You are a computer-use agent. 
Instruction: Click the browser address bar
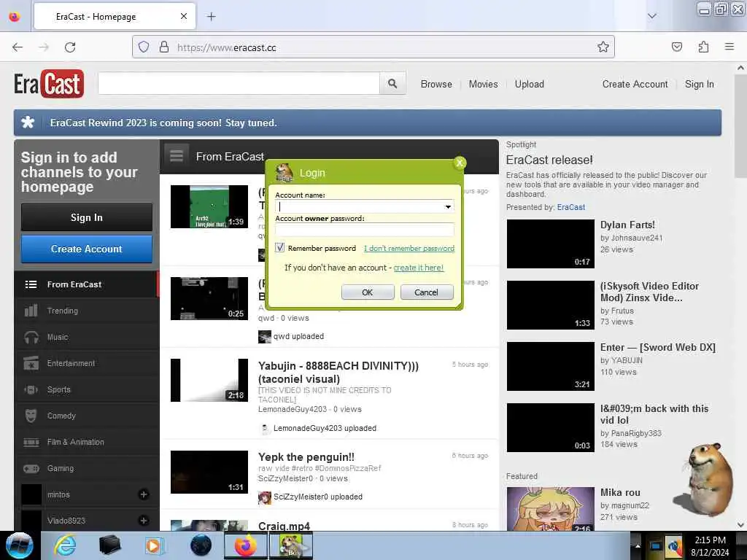tap(373, 47)
